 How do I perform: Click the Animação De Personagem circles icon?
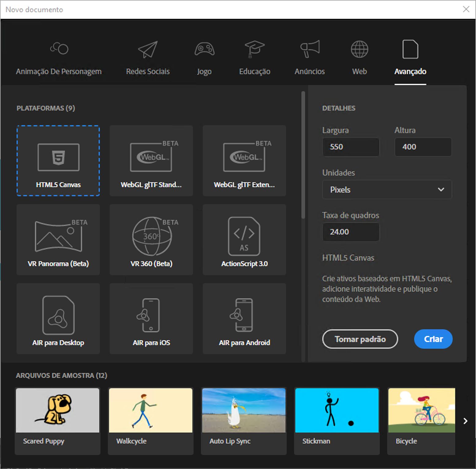(59, 48)
